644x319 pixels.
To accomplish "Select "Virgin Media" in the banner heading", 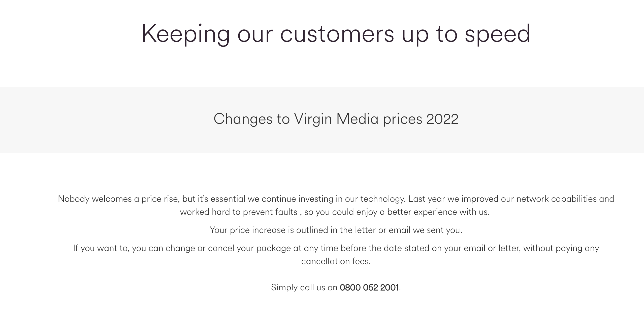I will (336, 119).
